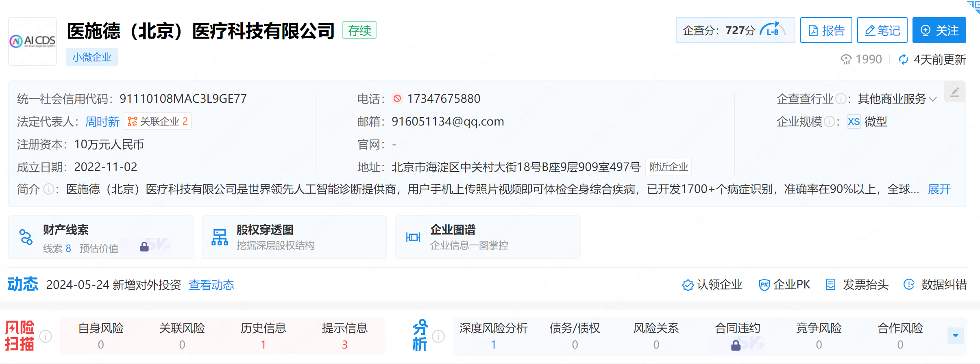
Task: Click the 企业图谱 diagram icon
Action: [413, 237]
